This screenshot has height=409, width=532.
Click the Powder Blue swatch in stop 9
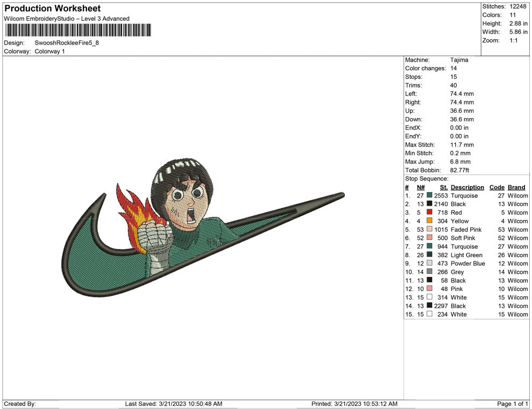429,264
